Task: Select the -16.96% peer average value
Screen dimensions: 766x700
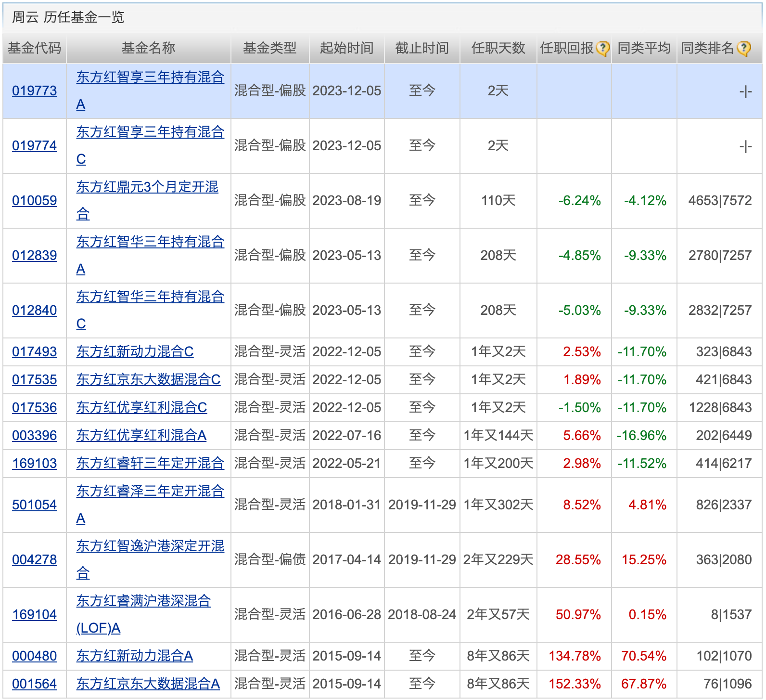Action: [641, 436]
